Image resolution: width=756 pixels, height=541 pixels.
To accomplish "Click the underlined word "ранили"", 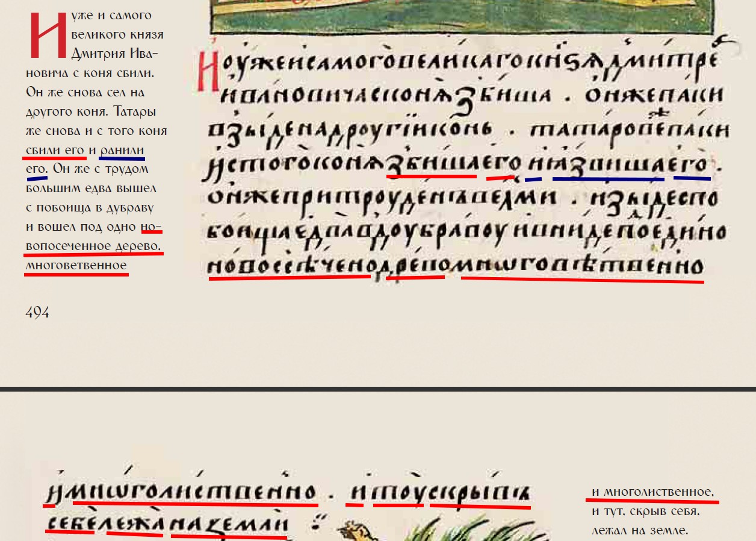I will pos(123,150).
